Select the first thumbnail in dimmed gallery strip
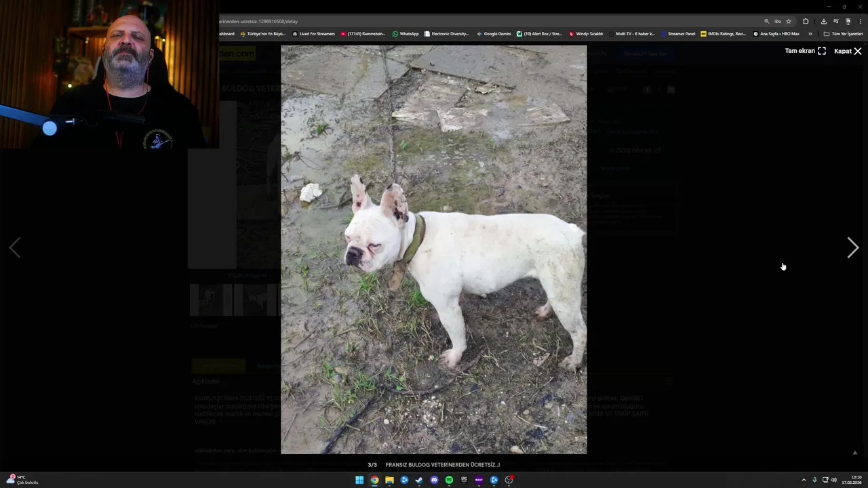868x488 pixels. pyautogui.click(x=211, y=300)
